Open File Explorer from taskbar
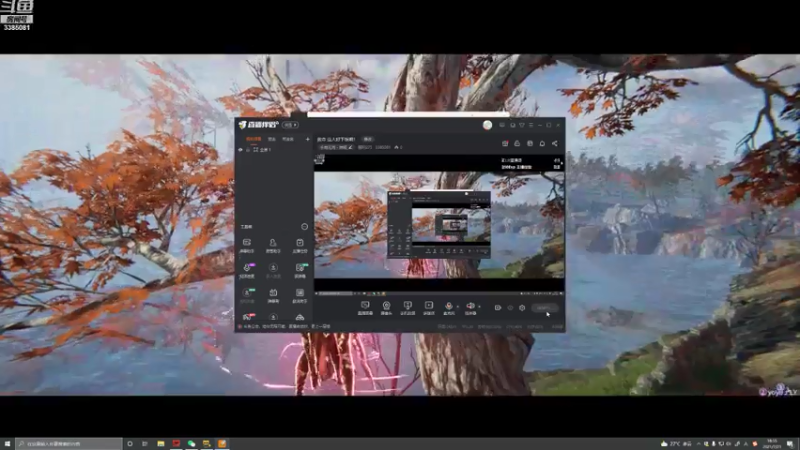800x450 pixels. point(160,444)
